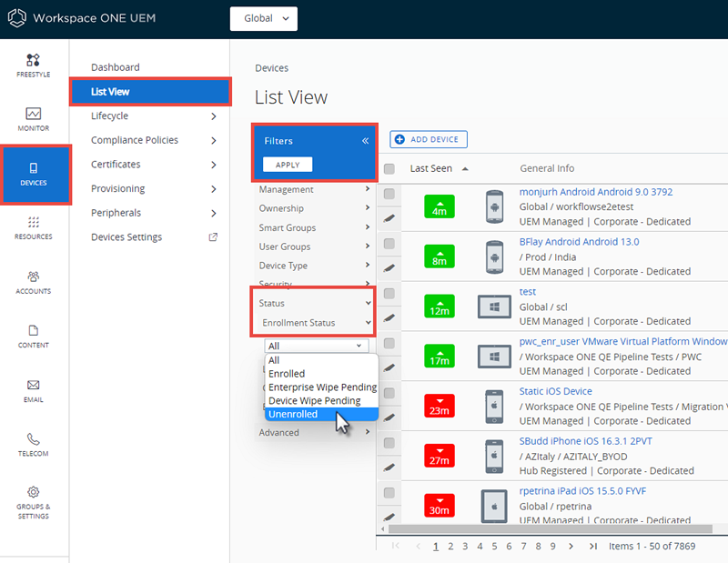Click the horizontal scrollbar below the device list
The image size is (728, 563).
pos(550,529)
